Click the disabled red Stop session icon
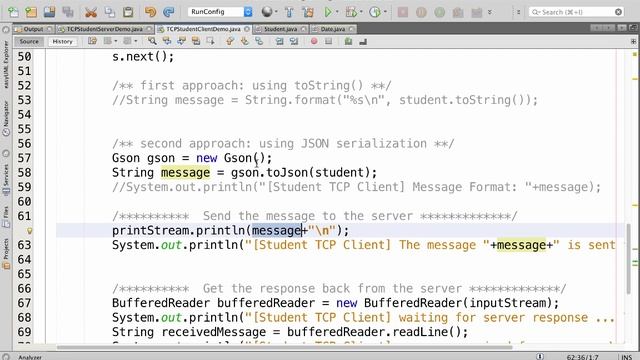640x360 pixels. click(x=403, y=12)
